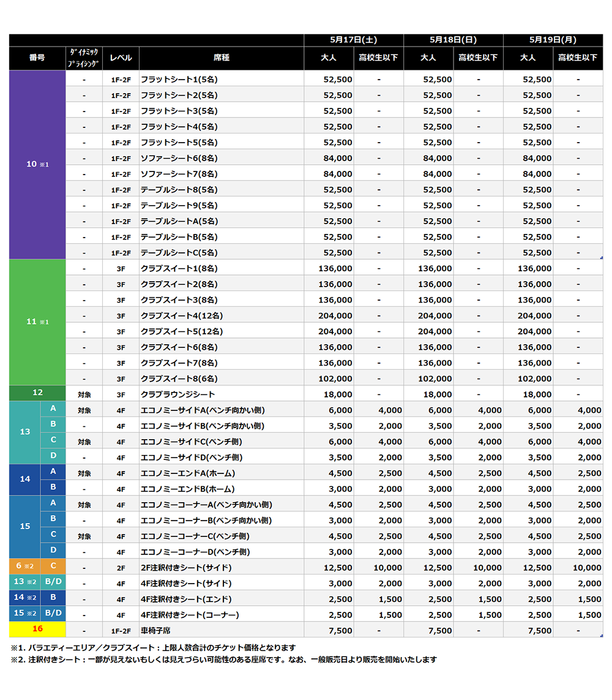Click the 席種 column header

[222, 58]
